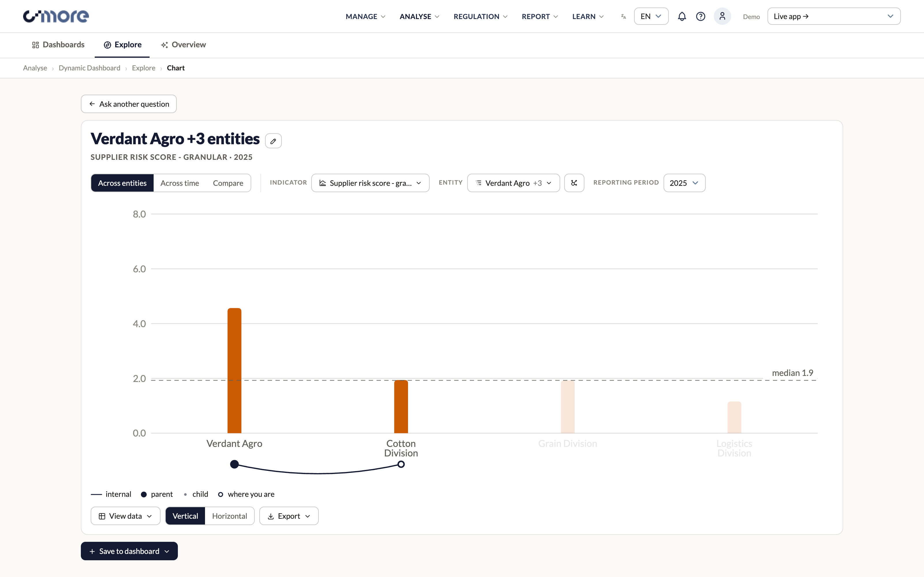
Task: Click the translate language icon
Action: [623, 16]
